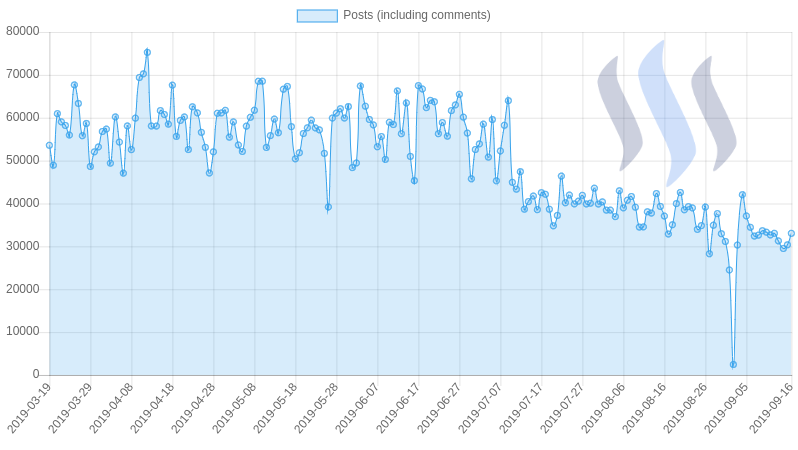
Task: Click the 0 y-axis label
Action: [36, 374]
